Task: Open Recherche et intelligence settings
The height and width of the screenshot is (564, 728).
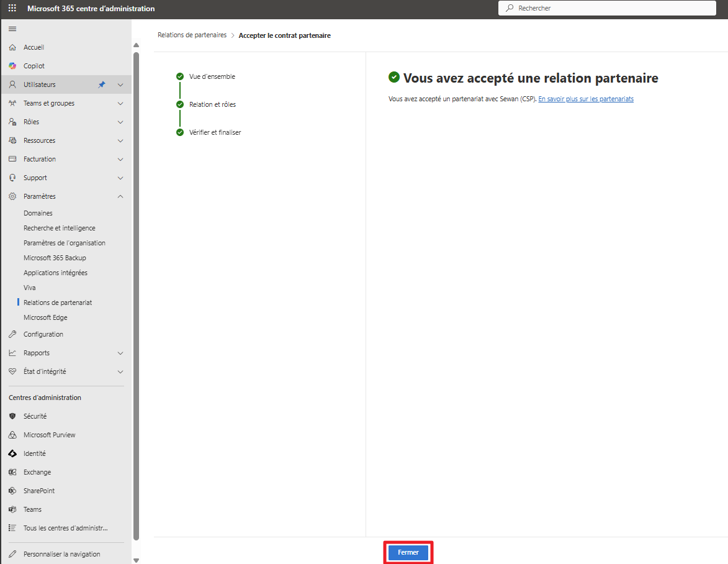Action: [x=60, y=228]
